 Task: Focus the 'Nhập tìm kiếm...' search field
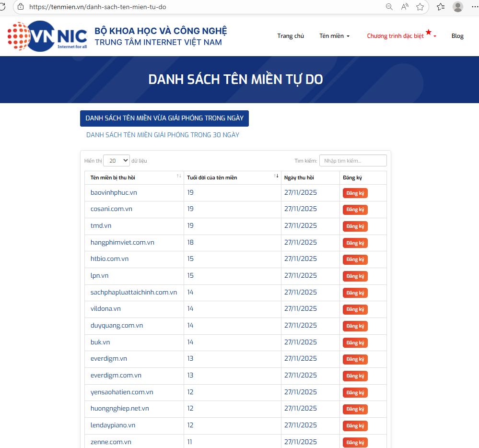click(352, 161)
